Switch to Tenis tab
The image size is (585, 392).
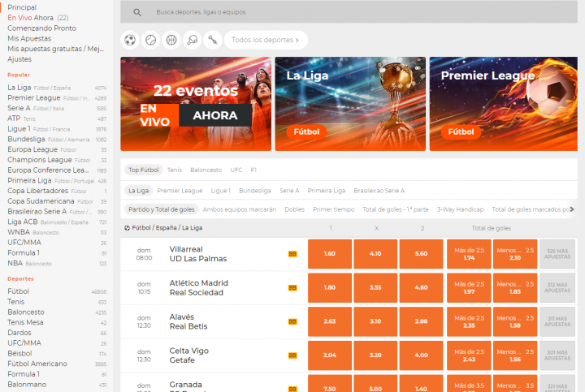[175, 170]
